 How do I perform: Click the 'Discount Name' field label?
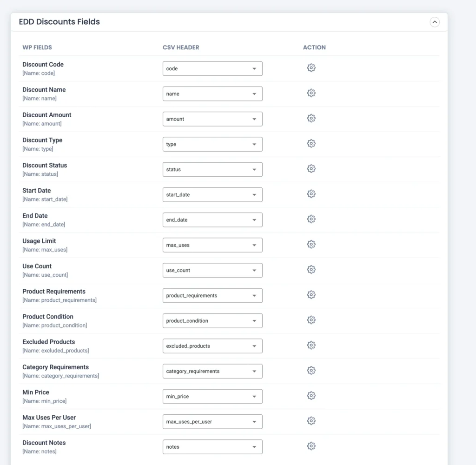(x=44, y=90)
